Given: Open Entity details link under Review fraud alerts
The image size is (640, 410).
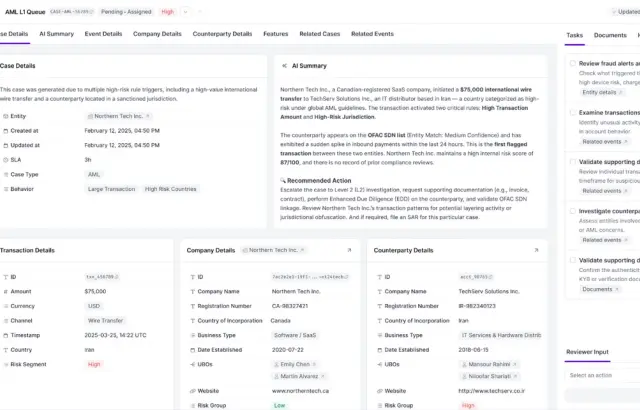Looking at the screenshot, I should click(x=602, y=93).
